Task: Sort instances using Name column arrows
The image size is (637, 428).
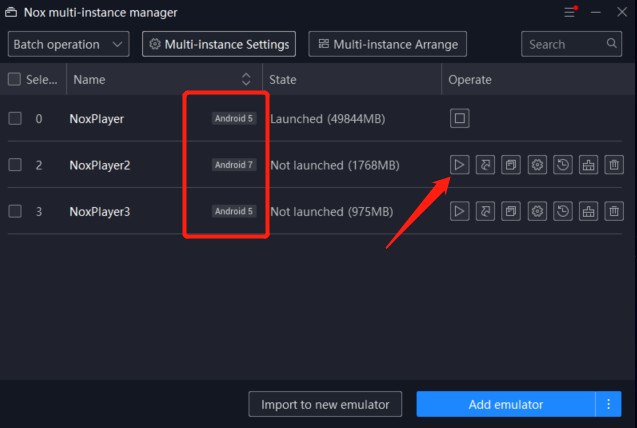Action: [x=246, y=79]
